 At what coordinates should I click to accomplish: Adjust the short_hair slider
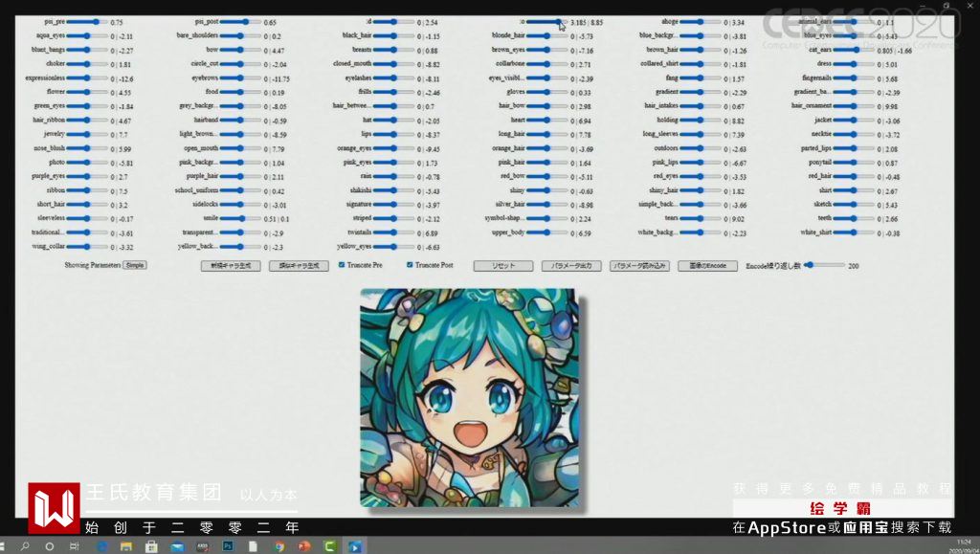tap(87, 204)
